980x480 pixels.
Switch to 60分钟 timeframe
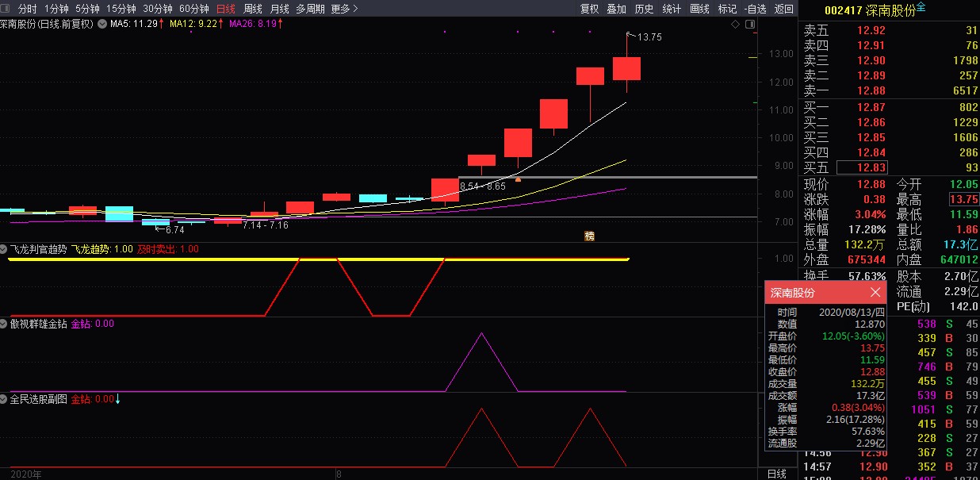[x=194, y=9]
